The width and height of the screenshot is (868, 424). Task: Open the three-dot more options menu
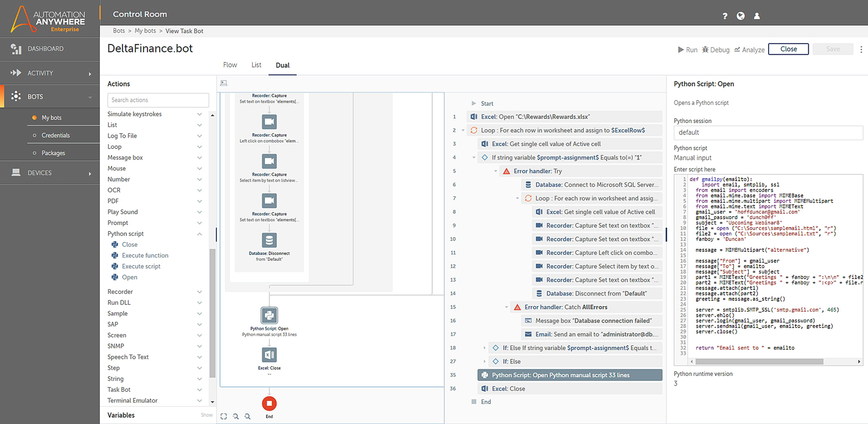tap(861, 49)
